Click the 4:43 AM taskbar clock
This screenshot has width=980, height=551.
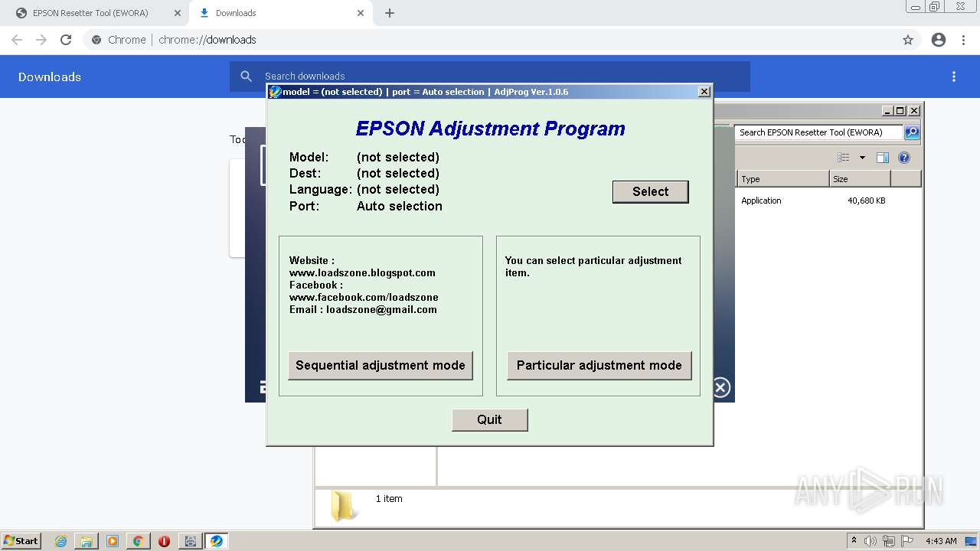coord(941,541)
